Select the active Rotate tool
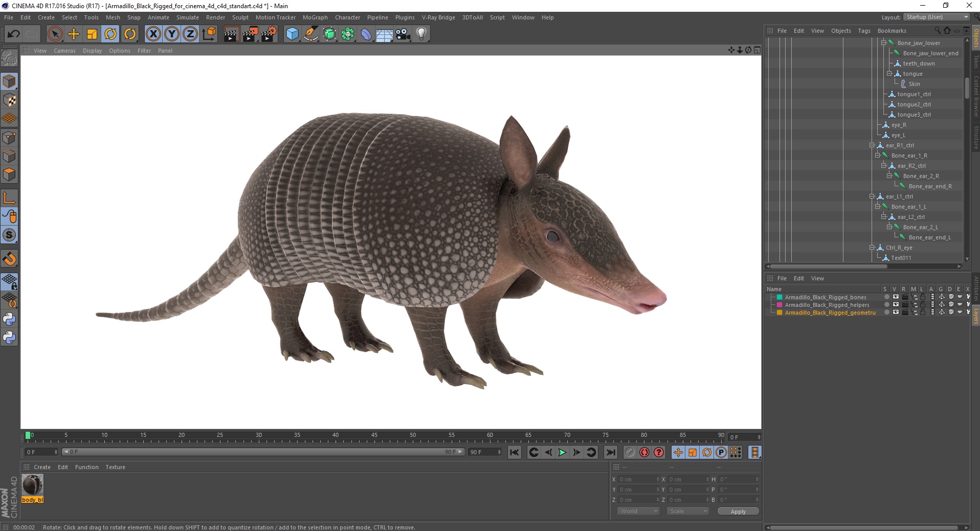Viewport: 980px width, 531px height. click(x=110, y=34)
